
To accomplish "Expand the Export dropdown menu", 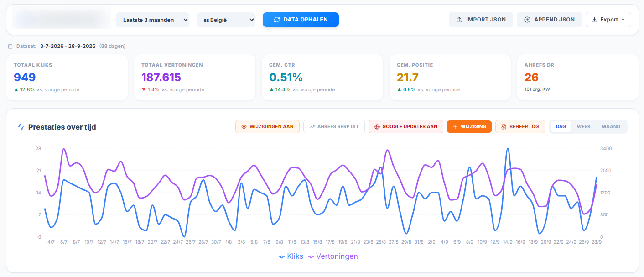I will pyautogui.click(x=608, y=20).
